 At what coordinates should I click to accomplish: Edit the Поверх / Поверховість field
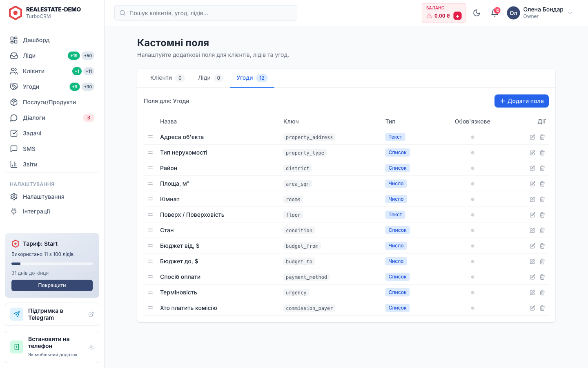[532, 215]
